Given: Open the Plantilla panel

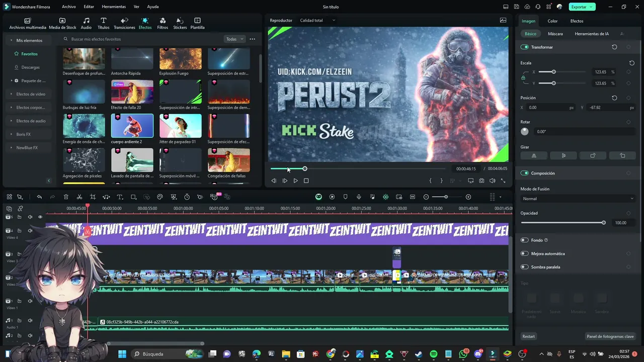Looking at the screenshot, I should 197,24.
